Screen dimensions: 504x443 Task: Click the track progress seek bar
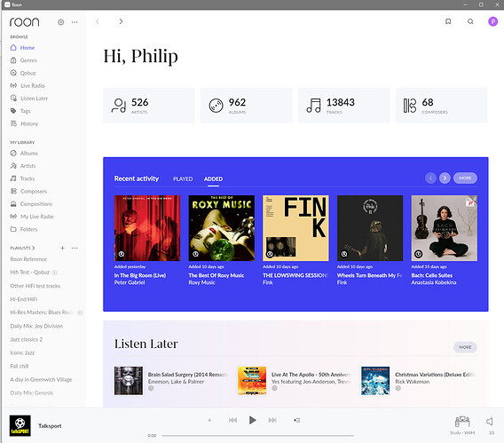tap(258, 436)
